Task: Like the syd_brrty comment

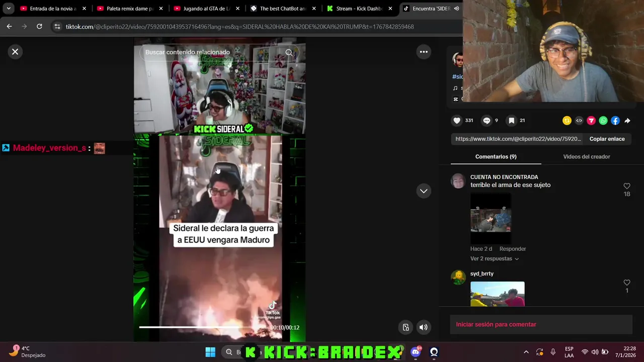Action: coord(627,283)
